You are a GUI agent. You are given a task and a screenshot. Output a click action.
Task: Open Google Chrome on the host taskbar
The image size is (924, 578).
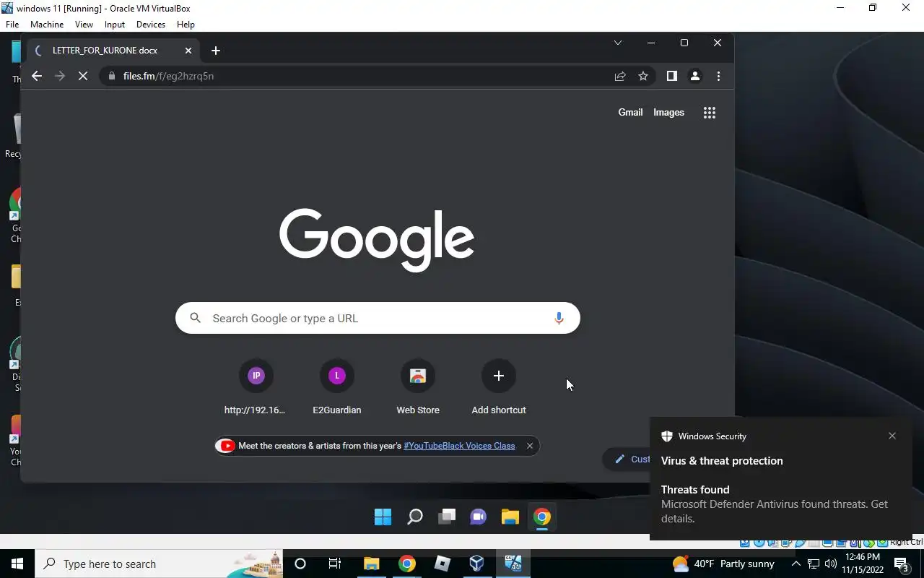point(407,564)
